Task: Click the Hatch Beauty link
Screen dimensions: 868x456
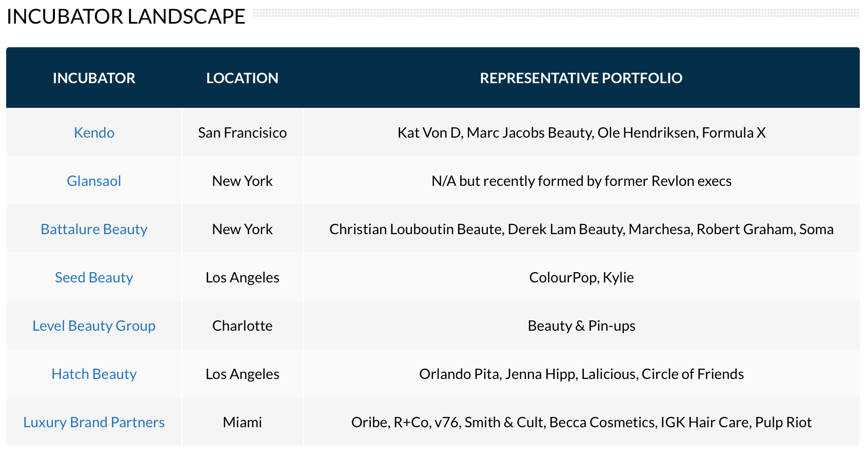Action: 94,374
